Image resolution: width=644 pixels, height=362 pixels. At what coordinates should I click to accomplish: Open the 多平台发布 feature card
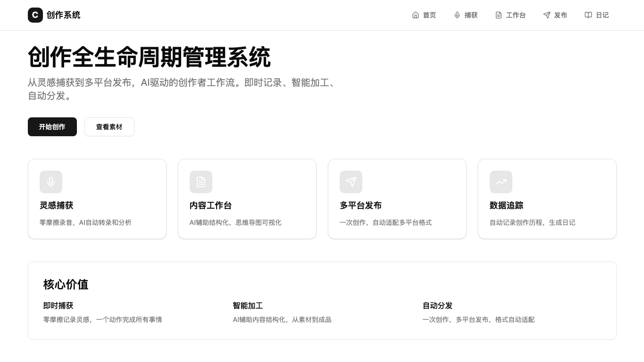pyautogui.click(x=397, y=198)
